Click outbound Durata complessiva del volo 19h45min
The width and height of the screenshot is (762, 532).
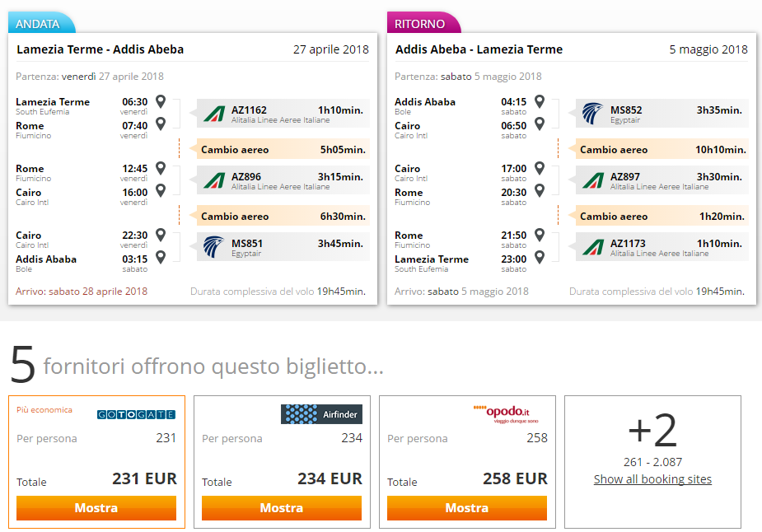click(x=278, y=292)
